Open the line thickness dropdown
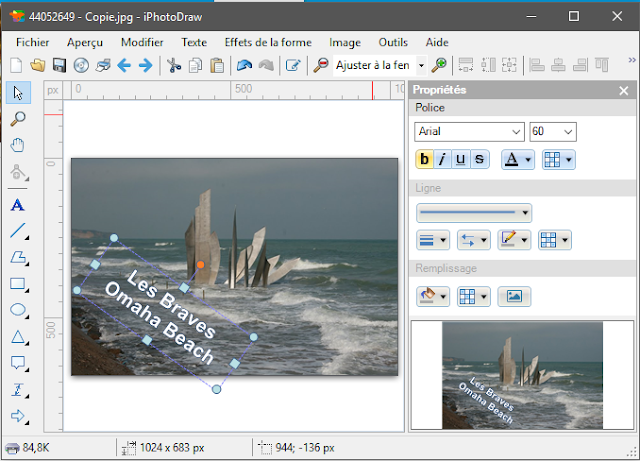640x461 pixels. click(433, 240)
